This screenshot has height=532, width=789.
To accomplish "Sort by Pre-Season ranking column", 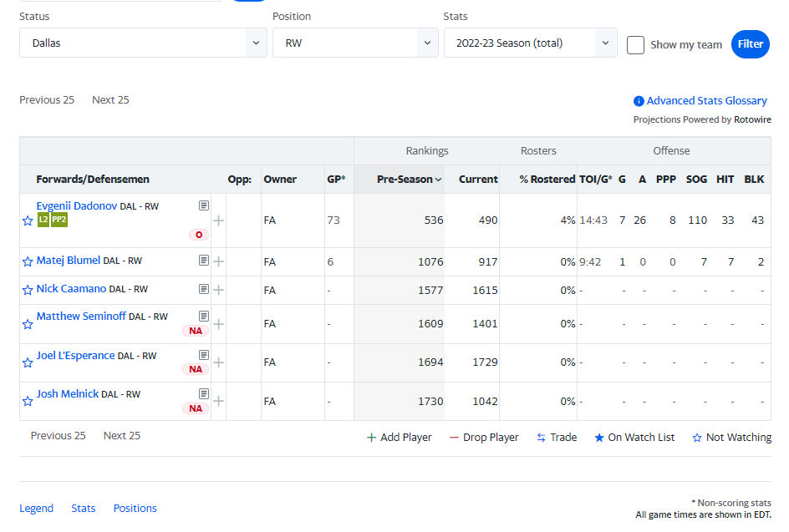I will (x=409, y=180).
